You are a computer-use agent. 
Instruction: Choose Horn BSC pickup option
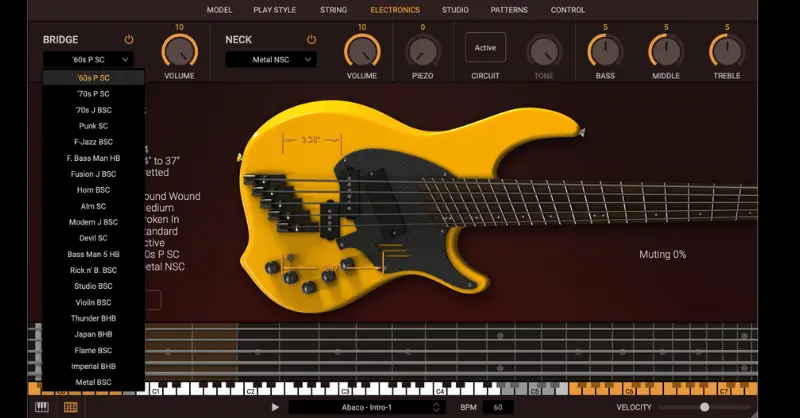pyautogui.click(x=93, y=190)
